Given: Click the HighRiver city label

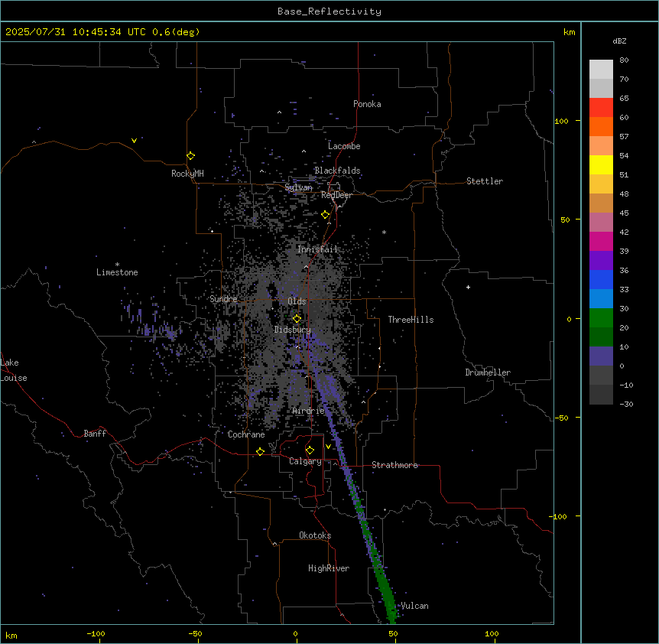Looking at the screenshot, I should pyautogui.click(x=329, y=568).
